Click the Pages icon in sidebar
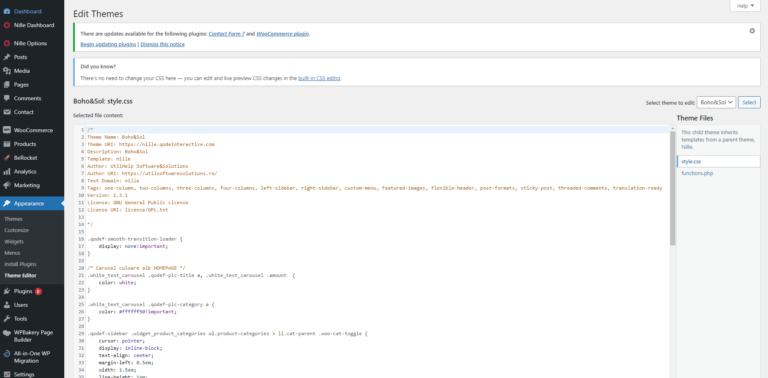Viewport: 768px width, 378px height. [x=7, y=85]
